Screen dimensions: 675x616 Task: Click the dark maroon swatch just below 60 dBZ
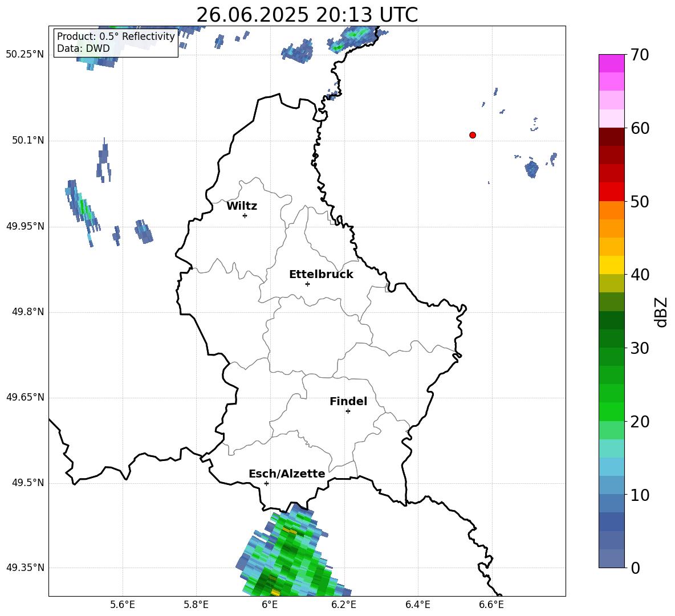611,137
